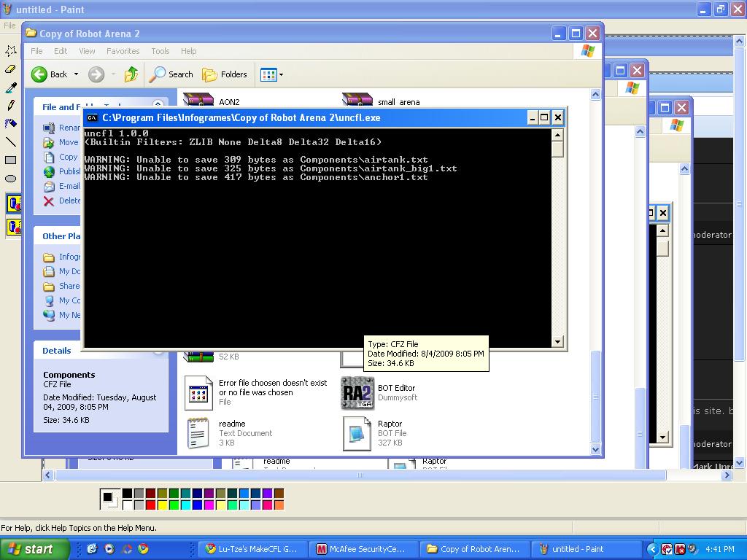Click the Forward navigation arrow

click(x=96, y=74)
